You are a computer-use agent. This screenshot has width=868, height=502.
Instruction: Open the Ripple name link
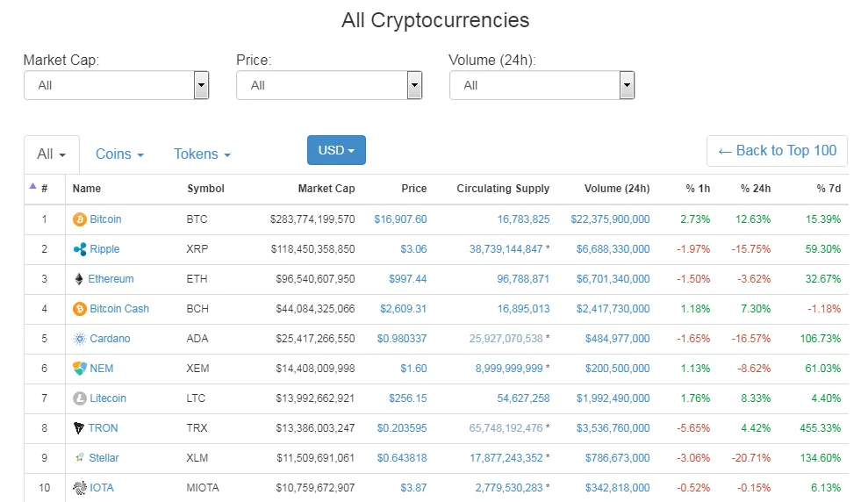coord(104,249)
